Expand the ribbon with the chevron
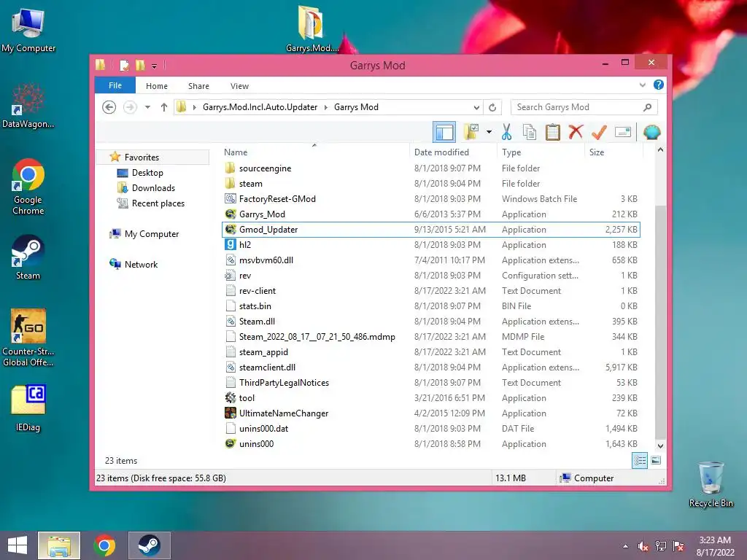The height and width of the screenshot is (560, 747). pos(642,85)
